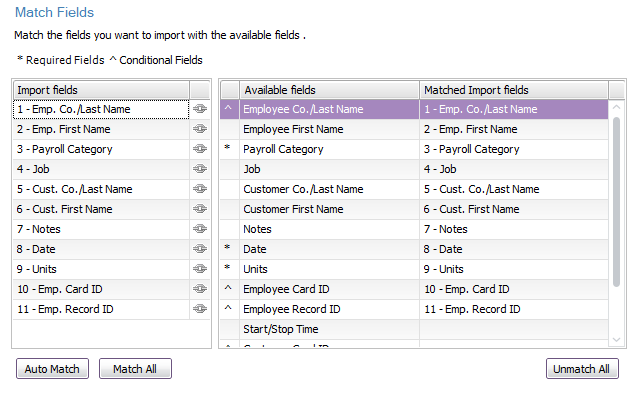The height and width of the screenshot is (397, 639).
Task: Click matched cell 5 - Cust. Co./Last Name
Action: tap(514, 189)
